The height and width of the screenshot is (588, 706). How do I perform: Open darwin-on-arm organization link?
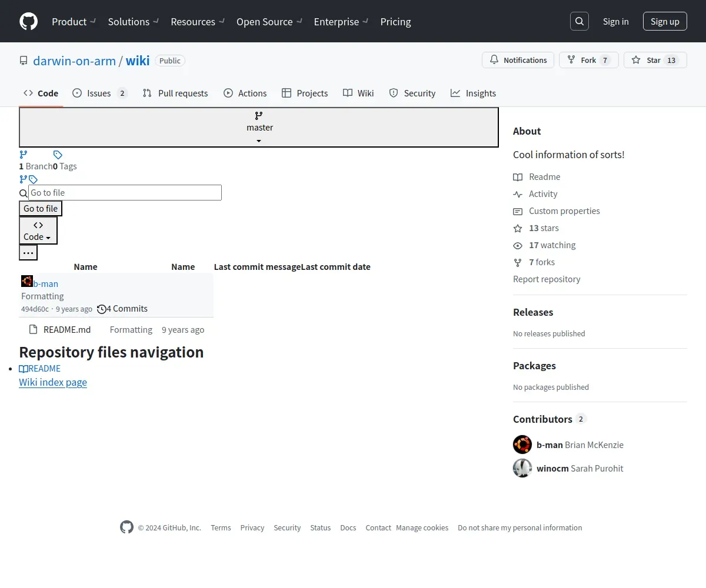click(74, 61)
